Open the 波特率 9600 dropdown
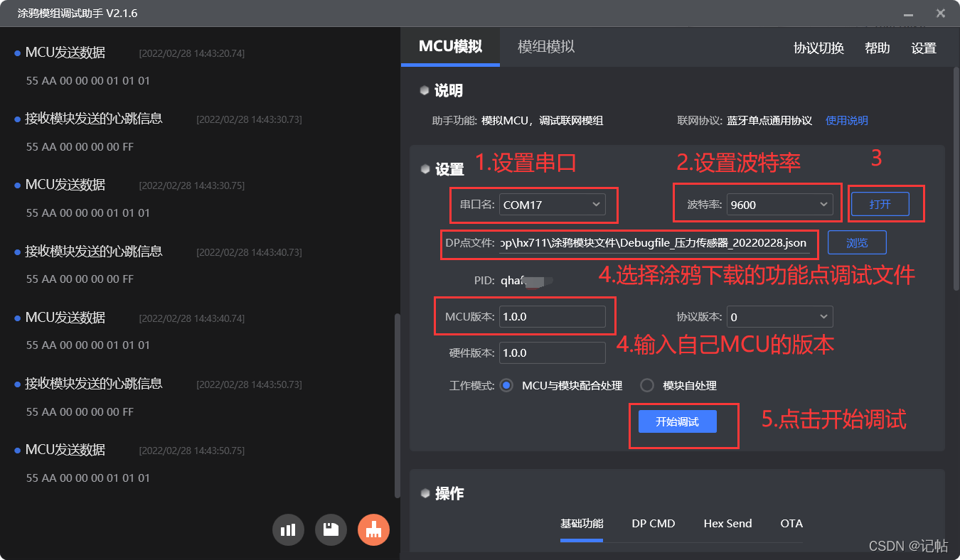 [823, 204]
